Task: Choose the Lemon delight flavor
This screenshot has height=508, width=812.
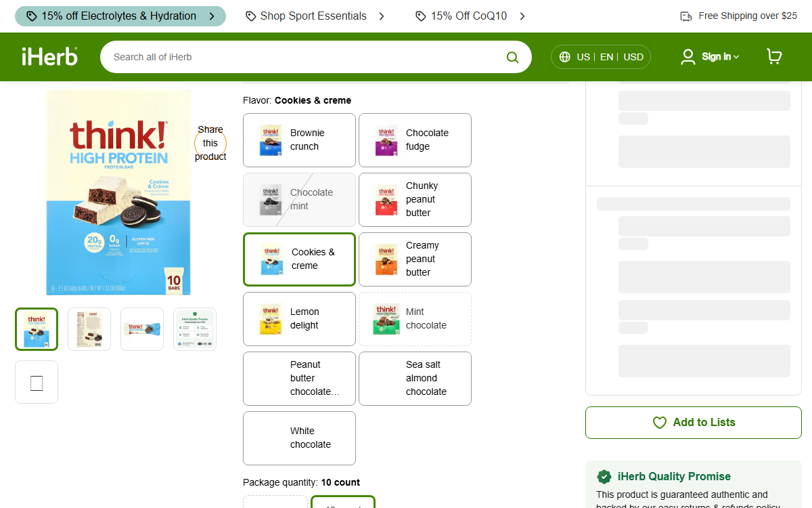Action: (299, 319)
